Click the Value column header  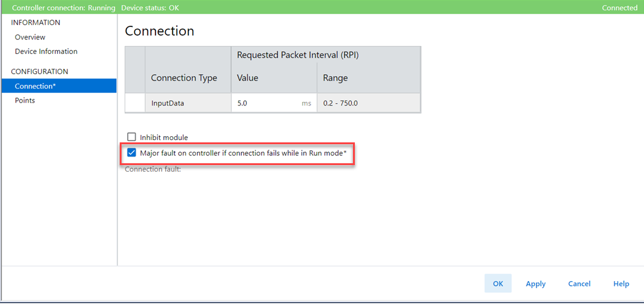click(248, 78)
